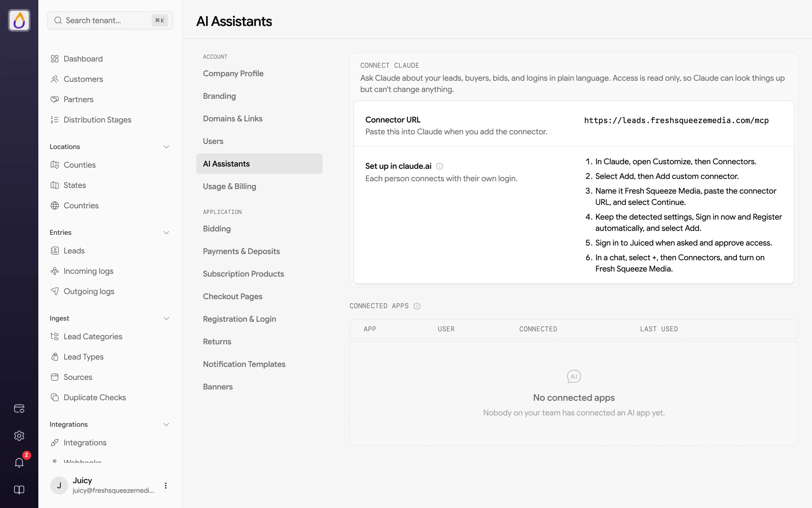
Task: Focus the Search tenant field
Action: 110,21
